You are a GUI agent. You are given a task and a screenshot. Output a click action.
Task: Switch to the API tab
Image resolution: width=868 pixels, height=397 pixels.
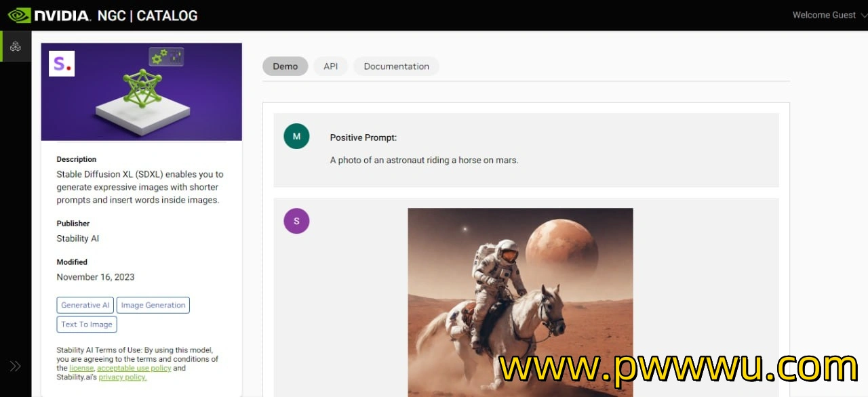click(x=331, y=66)
